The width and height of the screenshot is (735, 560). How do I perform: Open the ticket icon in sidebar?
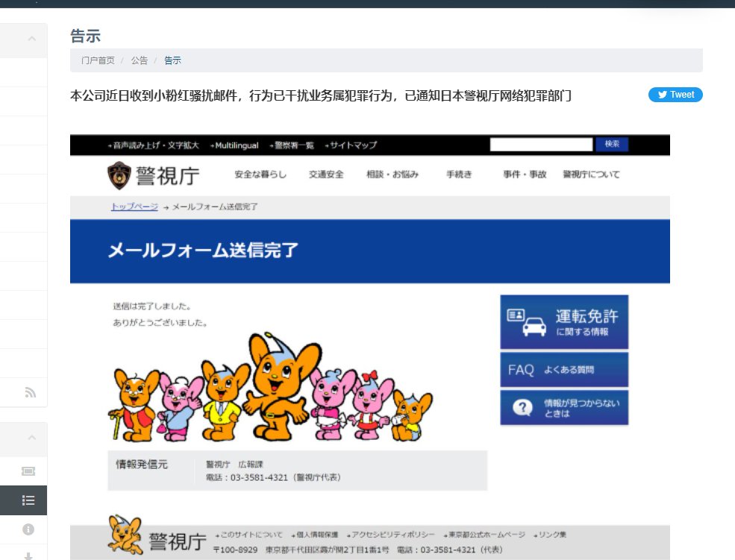[x=28, y=471]
